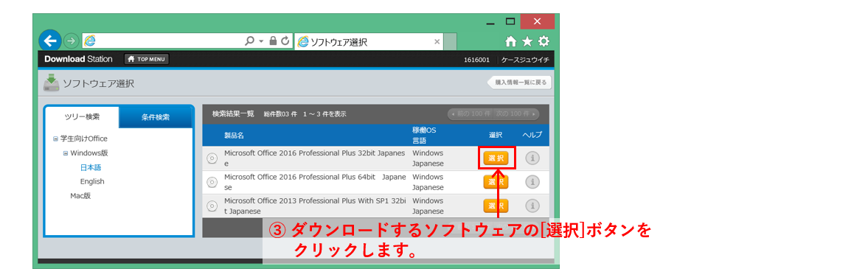868x280 pixels.
Task: Click 選択 button for Office 2013 SP1
Action: tap(496, 206)
